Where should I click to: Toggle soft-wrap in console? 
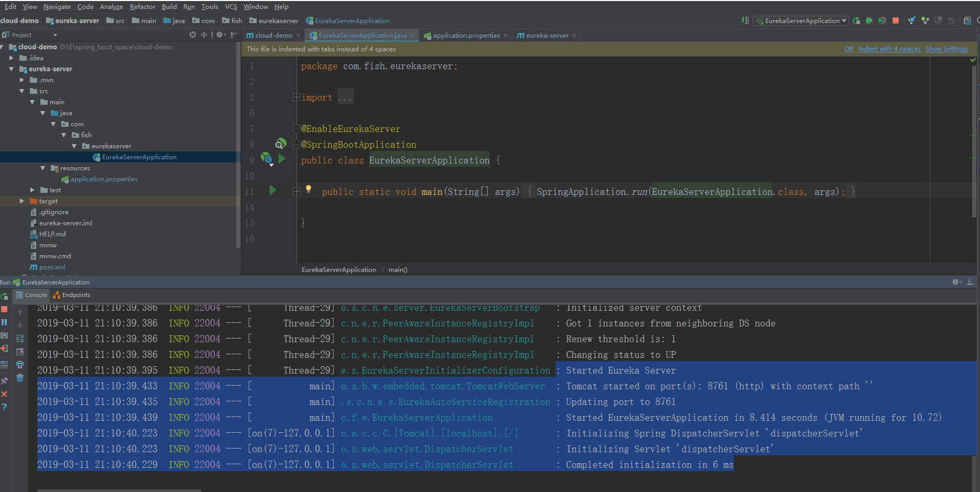click(x=20, y=338)
